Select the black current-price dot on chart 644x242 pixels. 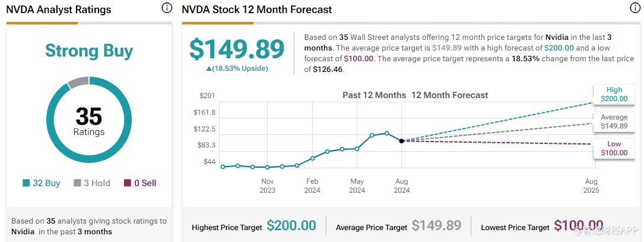[402, 141]
